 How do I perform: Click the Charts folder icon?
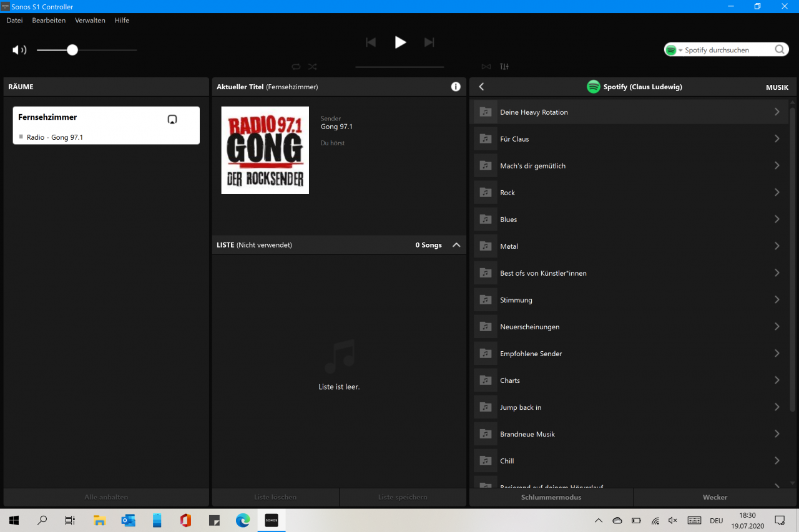[x=486, y=380]
